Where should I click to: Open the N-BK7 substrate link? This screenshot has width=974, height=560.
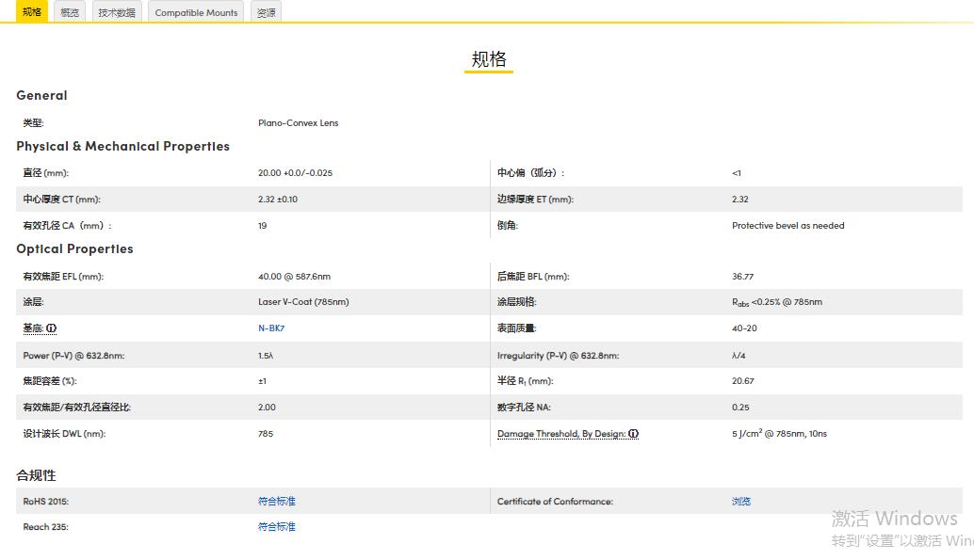pos(271,328)
